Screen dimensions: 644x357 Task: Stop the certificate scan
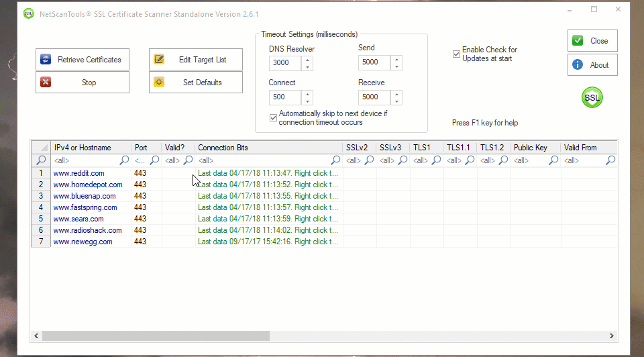(x=82, y=82)
